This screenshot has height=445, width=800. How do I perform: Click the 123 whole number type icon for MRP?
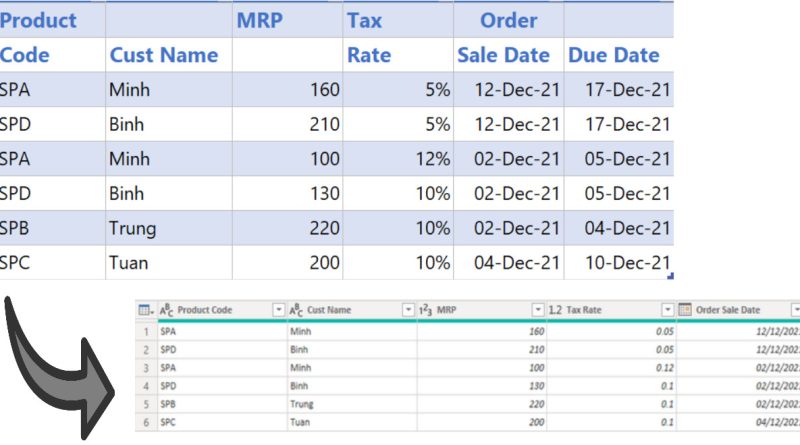pos(425,310)
